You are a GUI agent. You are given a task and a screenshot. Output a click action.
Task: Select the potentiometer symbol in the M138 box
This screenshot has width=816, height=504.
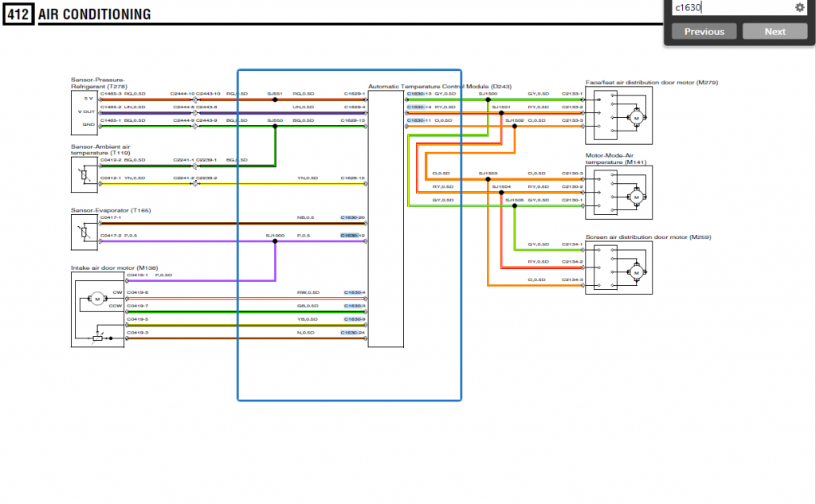pyautogui.click(x=98, y=338)
